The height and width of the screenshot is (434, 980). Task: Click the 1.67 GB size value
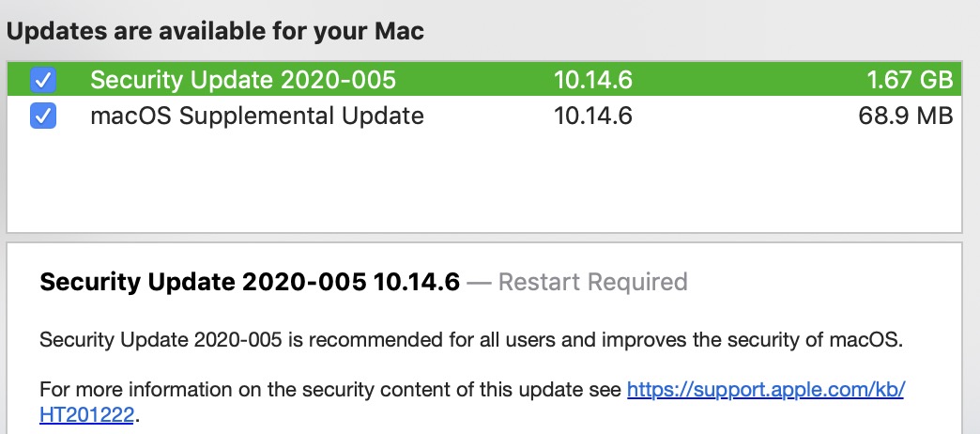[x=910, y=81]
